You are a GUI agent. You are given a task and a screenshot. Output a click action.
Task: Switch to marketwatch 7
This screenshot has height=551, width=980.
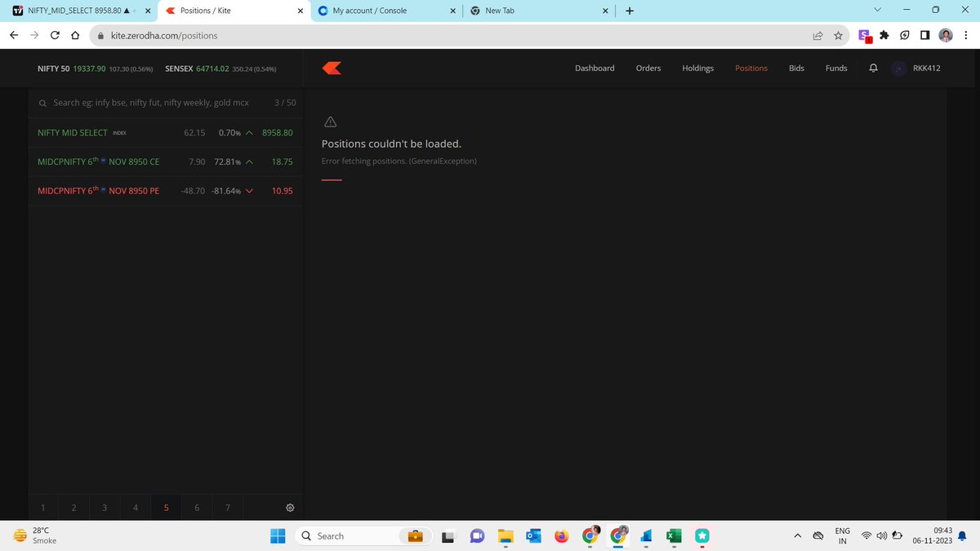pos(228,508)
